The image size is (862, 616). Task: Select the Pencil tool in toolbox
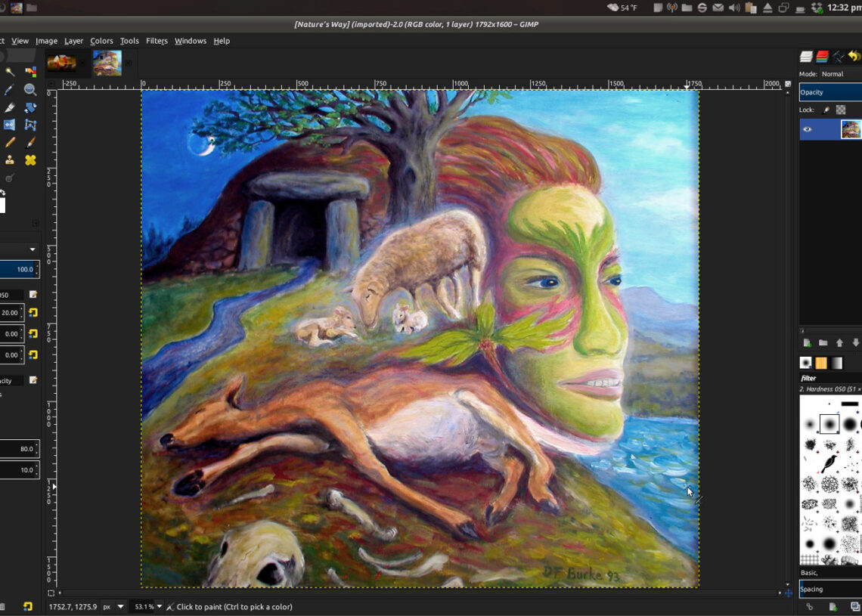[x=10, y=142]
